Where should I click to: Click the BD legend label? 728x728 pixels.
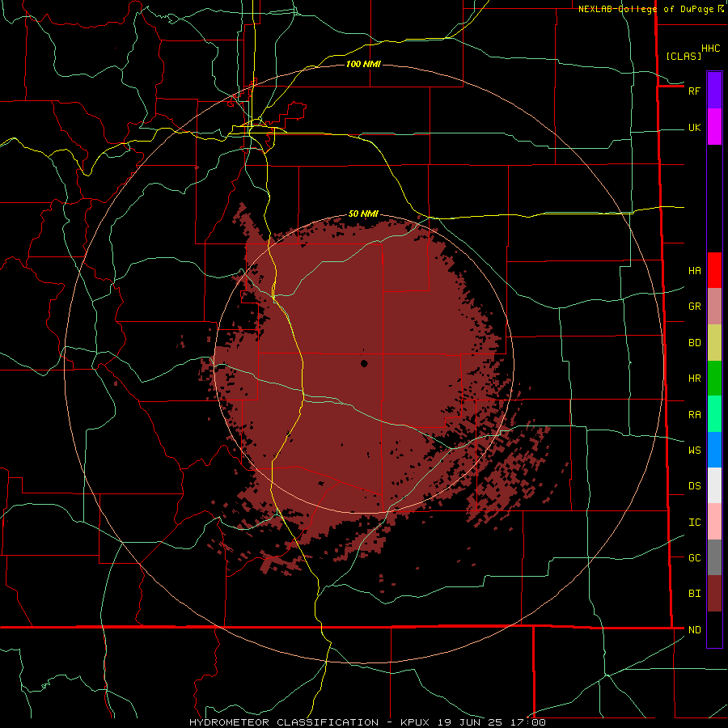[694, 343]
